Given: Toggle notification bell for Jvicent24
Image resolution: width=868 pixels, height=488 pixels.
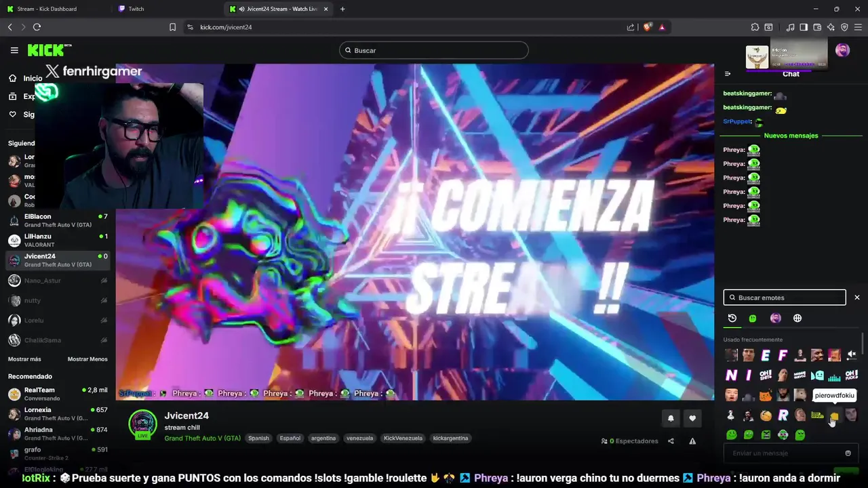Looking at the screenshot, I should (x=671, y=418).
